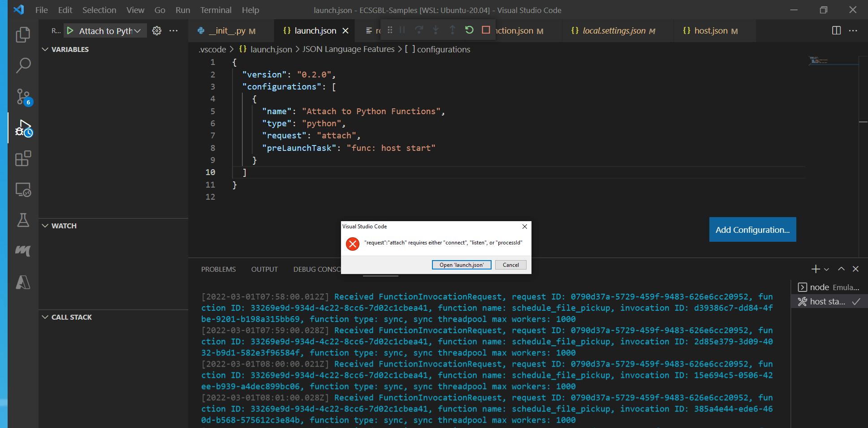The height and width of the screenshot is (428, 868).
Task: Click the "preLaunchTask" line in editor
Action: pos(348,148)
